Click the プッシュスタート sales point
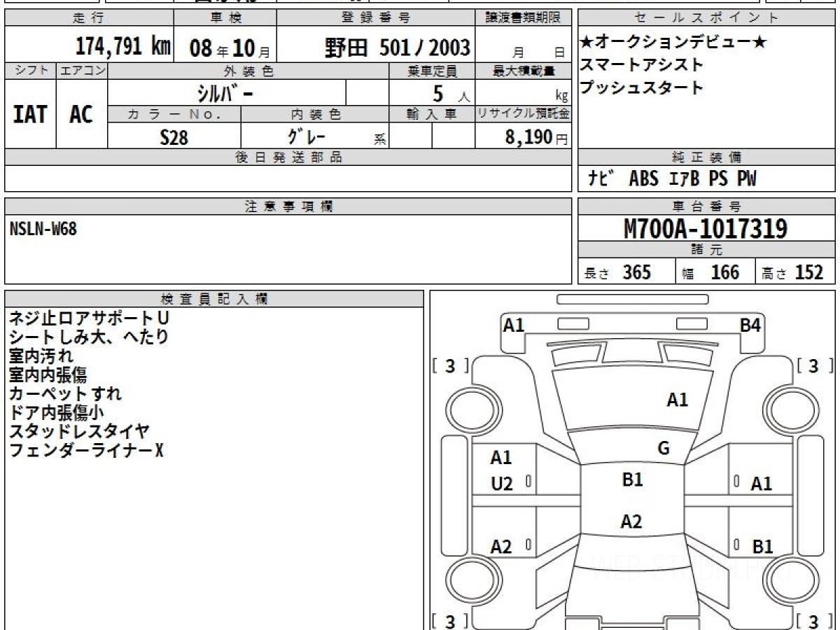This screenshot has width=840, height=630. 641,88
